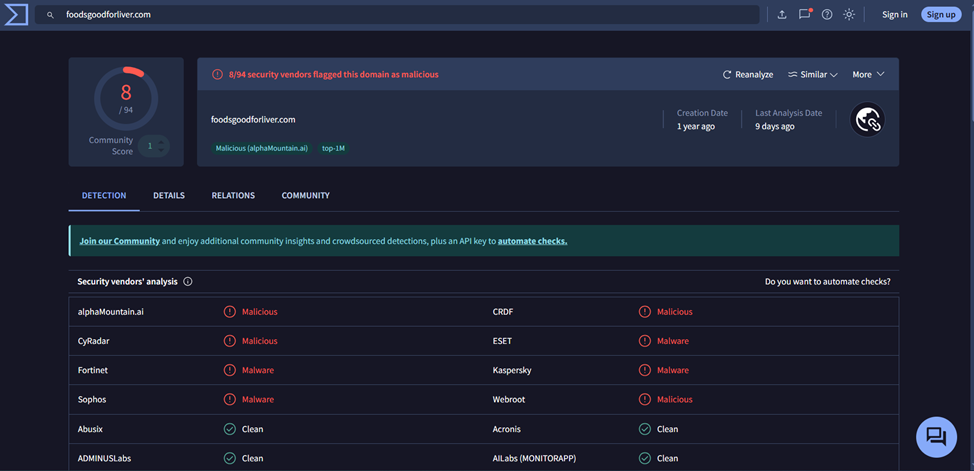The width and height of the screenshot is (974, 471).
Task: Switch to the DETAILS tab
Action: 169,196
